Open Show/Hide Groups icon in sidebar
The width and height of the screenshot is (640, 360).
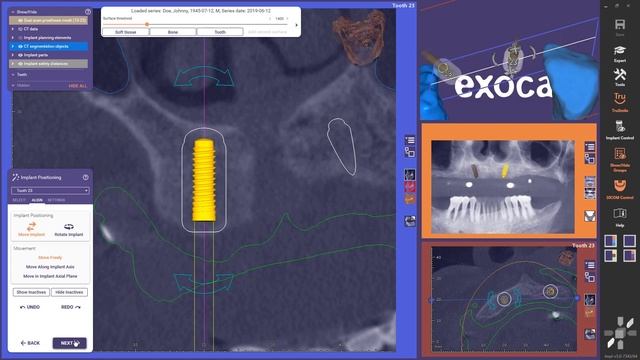click(x=620, y=154)
